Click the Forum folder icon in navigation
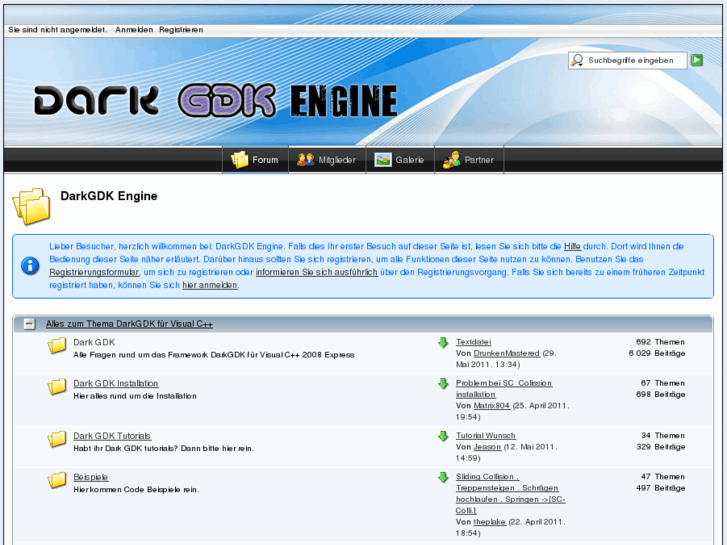727x545 pixels. pos(240,160)
